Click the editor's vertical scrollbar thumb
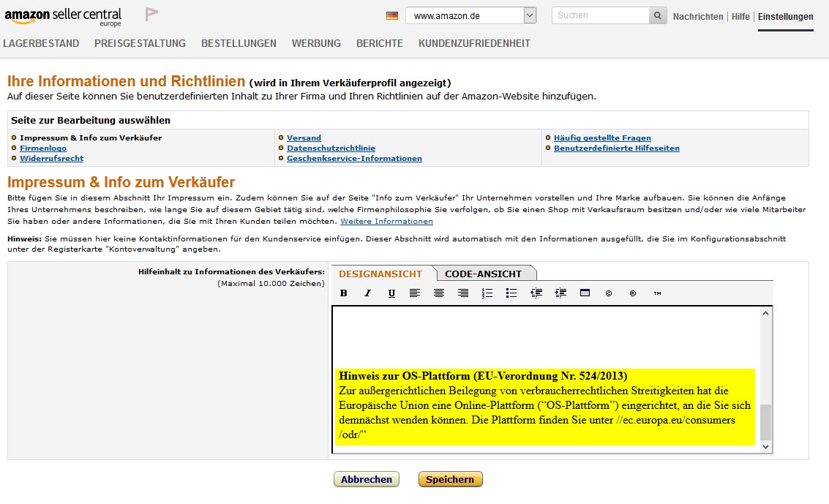 pyautogui.click(x=765, y=422)
